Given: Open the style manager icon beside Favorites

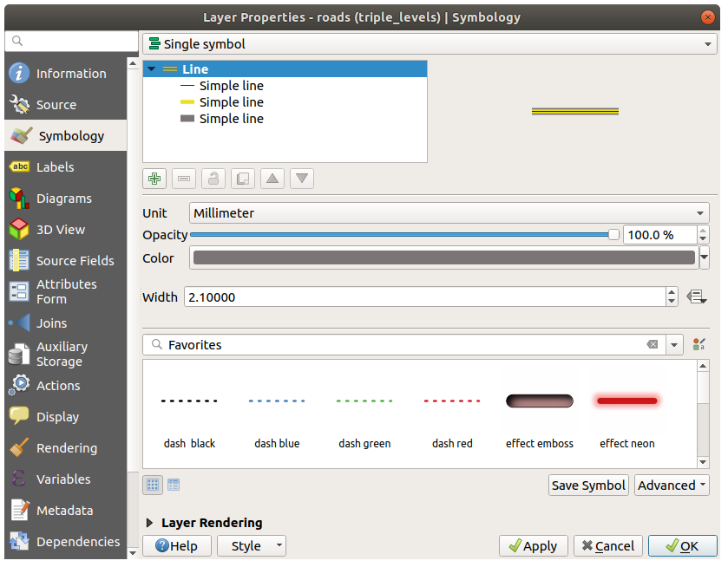Looking at the screenshot, I should [x=699, y=345].
